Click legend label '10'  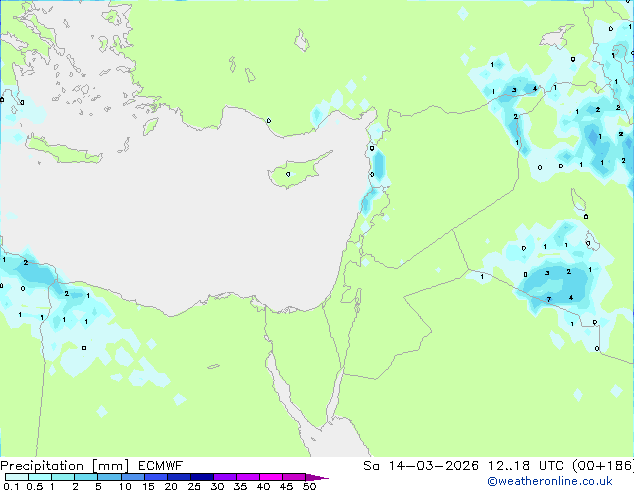coord(125,486)
